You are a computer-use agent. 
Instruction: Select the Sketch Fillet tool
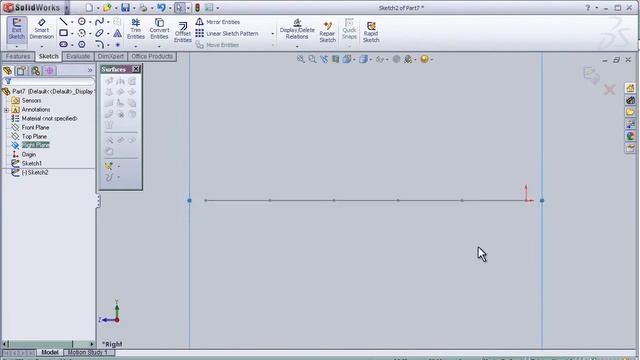tap(99, 44)
